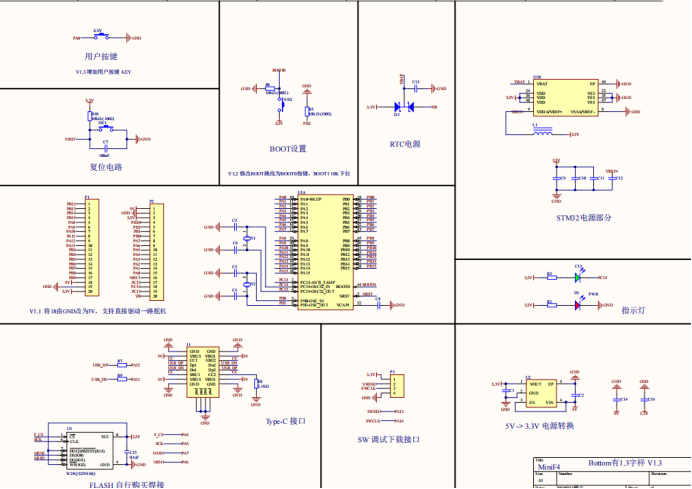Select the R2 resistor before PWR LED
Viewport: 692px width, 489px height.
552,305
